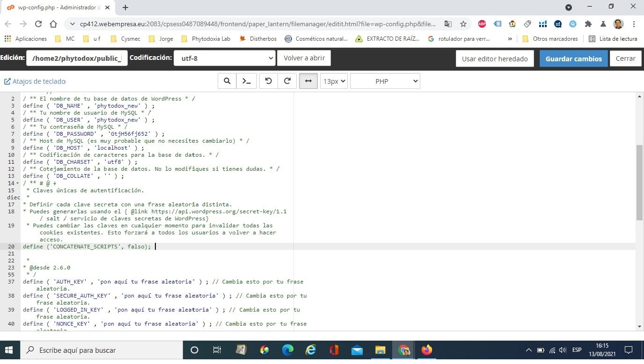Click the translate page icon
The width and height of the screenshot is (644, 364).
click(448, 24)
